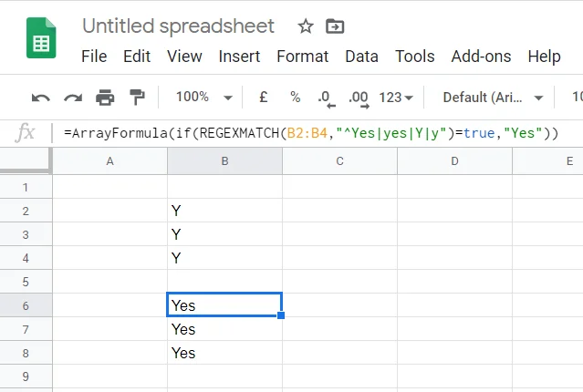The width and height of the screenshot is (583, 392).
Task: Open the Format menu
Action: pos(302,57)
